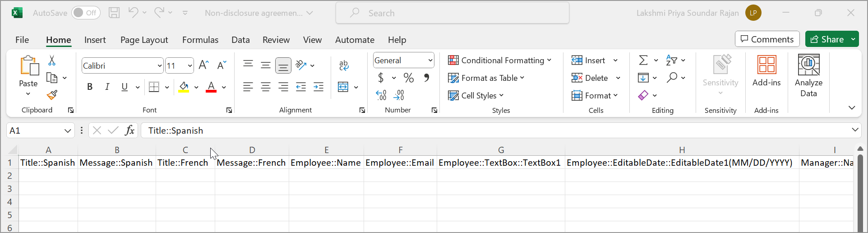Screen dimensions: 868x233
Task: Click the Search box
Action: click(x=452, y=13)
